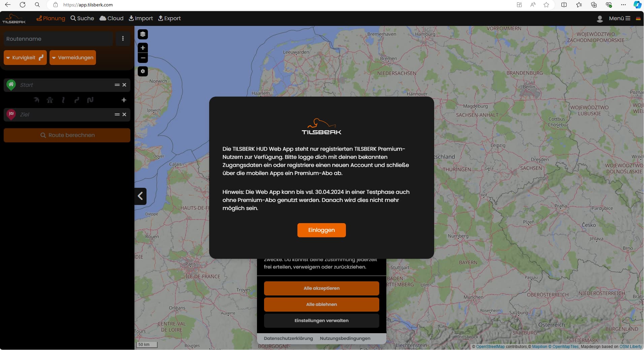Open the Import menu item
644x350 pixels.
point(141,18)
